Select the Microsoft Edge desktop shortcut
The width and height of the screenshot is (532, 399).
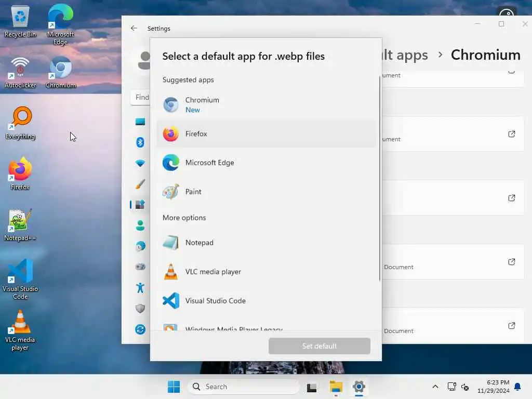click(x=60, y=25)
